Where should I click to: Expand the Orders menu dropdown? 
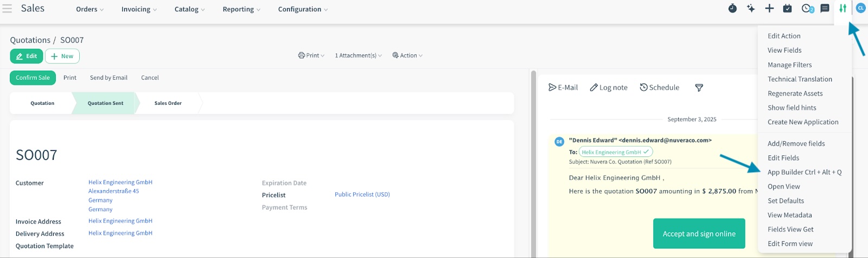click(x=90, y=9)
